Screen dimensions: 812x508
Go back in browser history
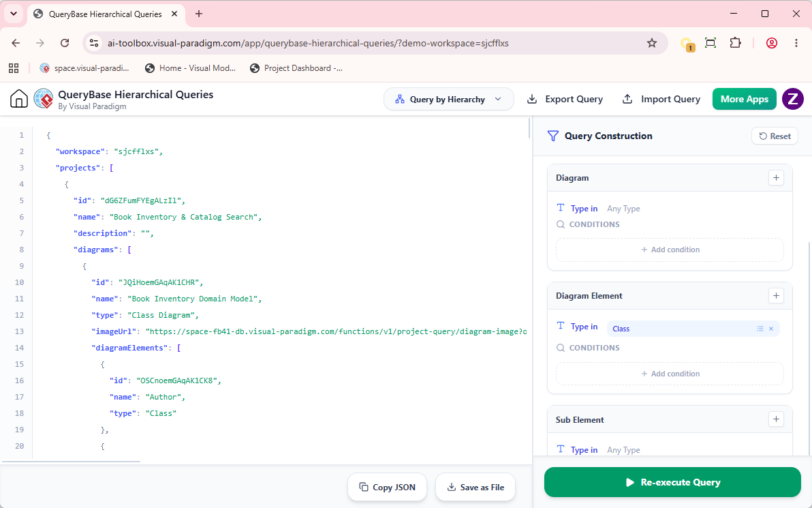(x=16, y=43)
